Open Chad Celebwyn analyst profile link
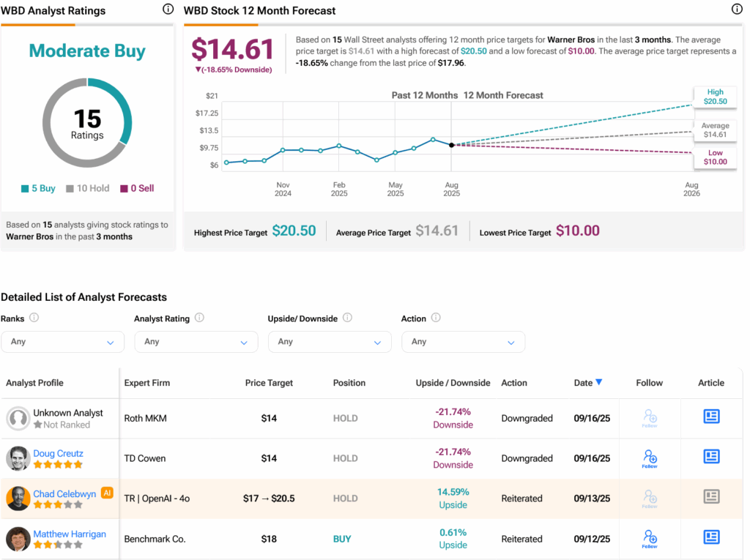Image resolution: width=750 pixels, height=560 pixels. point(64,494)
